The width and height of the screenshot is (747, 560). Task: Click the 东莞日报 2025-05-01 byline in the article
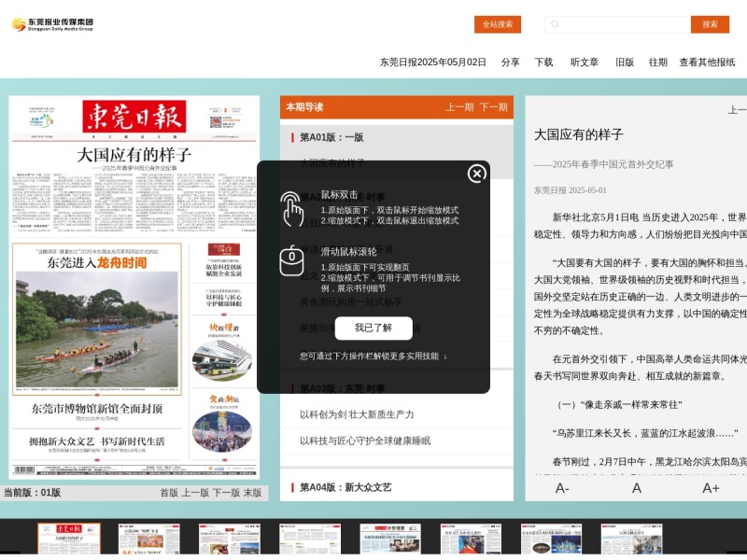[x=571, y=190]
